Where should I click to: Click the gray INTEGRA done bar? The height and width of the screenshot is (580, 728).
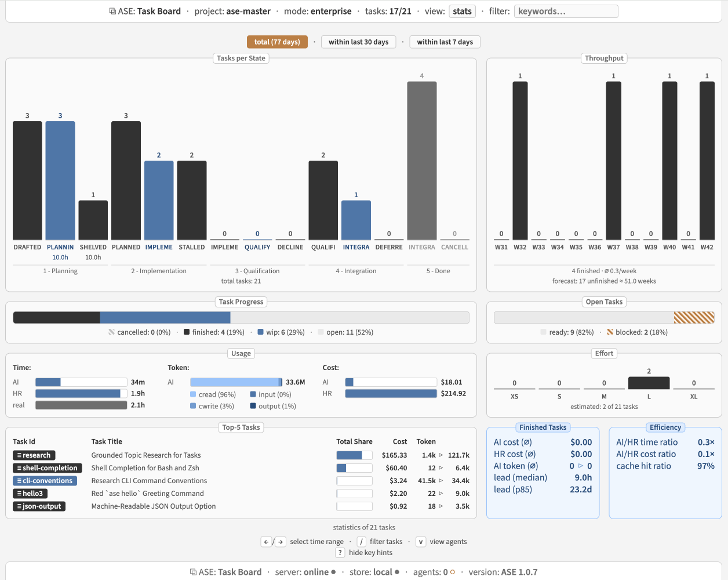[x=422, y=161]
